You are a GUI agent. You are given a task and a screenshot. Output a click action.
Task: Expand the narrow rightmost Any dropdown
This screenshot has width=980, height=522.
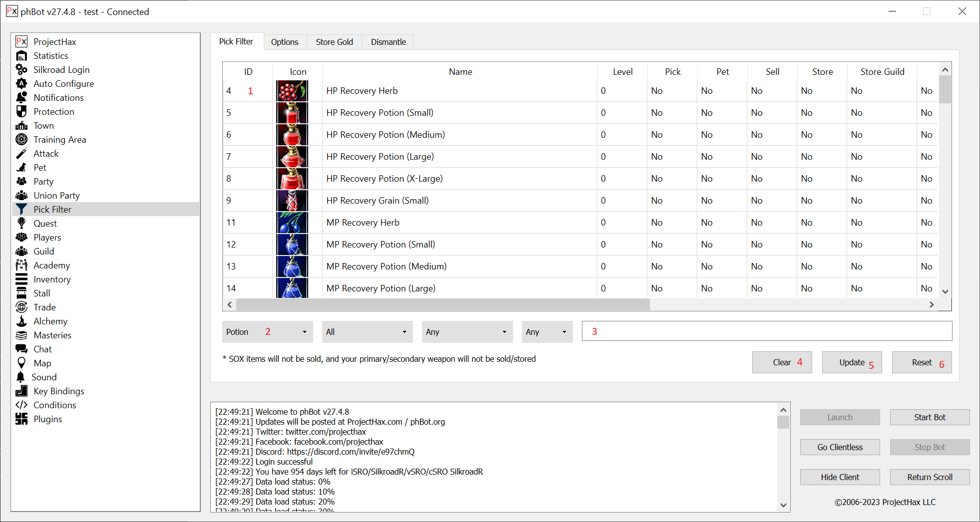tap(547, 332)
